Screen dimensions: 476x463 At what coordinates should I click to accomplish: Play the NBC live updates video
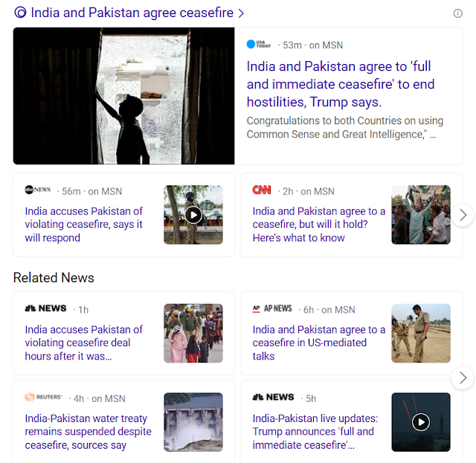tap(421, 422)
